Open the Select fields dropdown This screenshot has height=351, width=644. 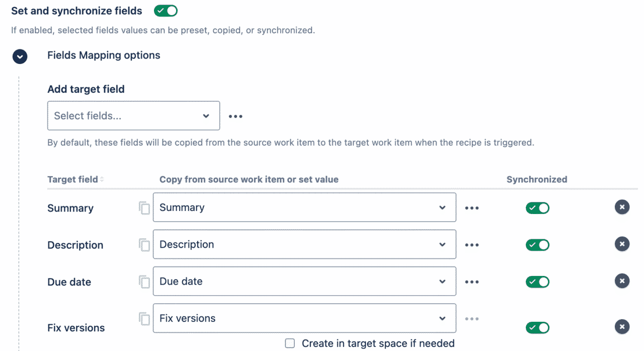[133, 116]
